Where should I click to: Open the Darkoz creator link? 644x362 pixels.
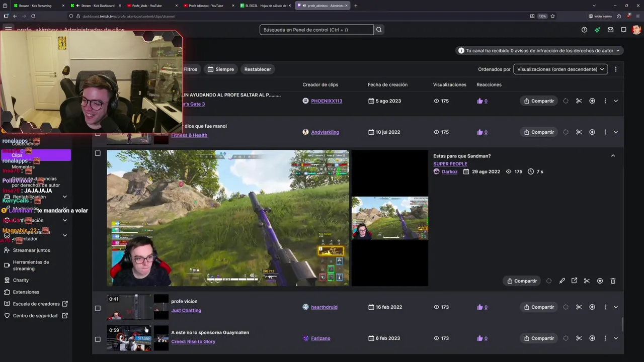coord(450,172)
